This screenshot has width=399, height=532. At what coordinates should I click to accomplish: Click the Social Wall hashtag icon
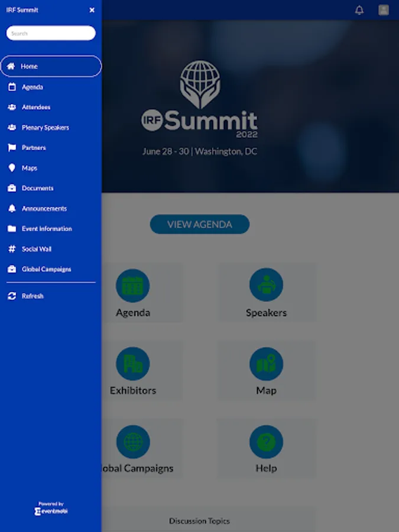(x=12, y=249)
